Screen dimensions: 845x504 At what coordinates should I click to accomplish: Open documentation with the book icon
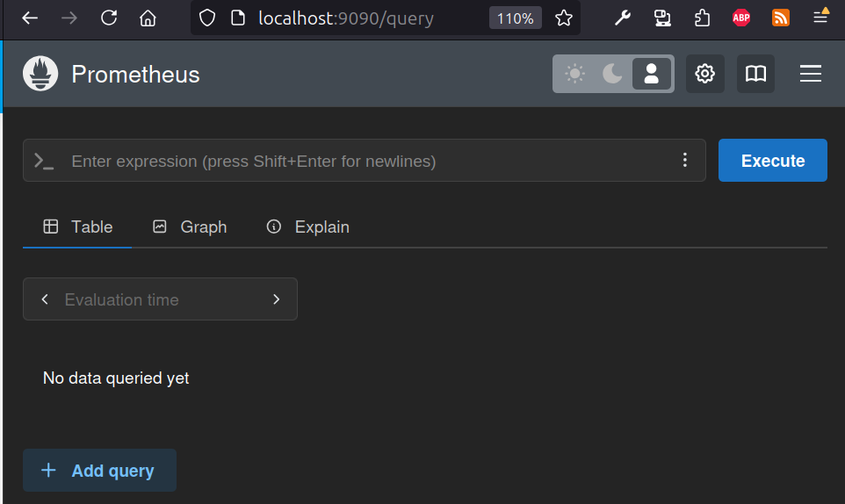755,74
